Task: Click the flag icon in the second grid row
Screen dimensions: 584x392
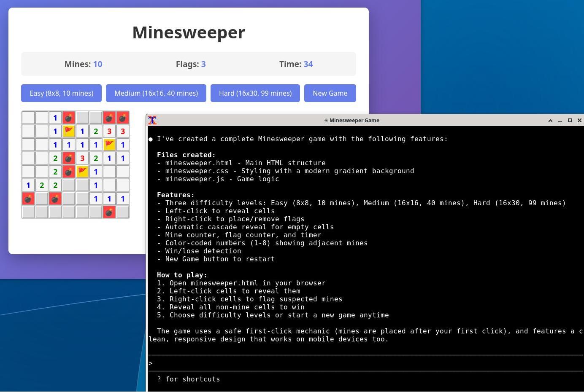Action: point(69,131)
